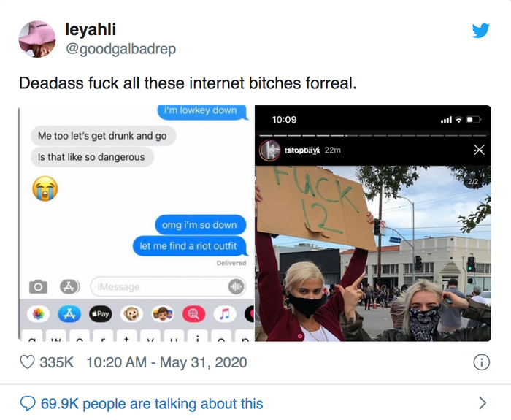Open the App Store drawer icon

click(69, 286)
